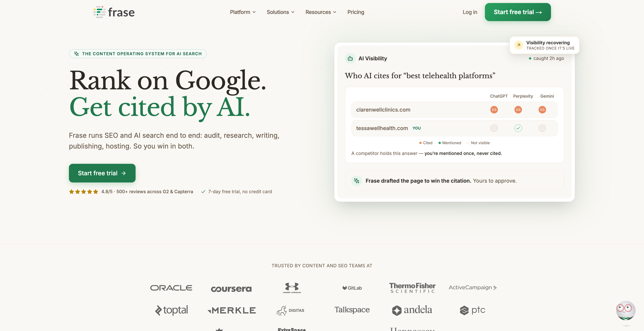
Task: Click the Cited legend label
Action: click(427, 143)
